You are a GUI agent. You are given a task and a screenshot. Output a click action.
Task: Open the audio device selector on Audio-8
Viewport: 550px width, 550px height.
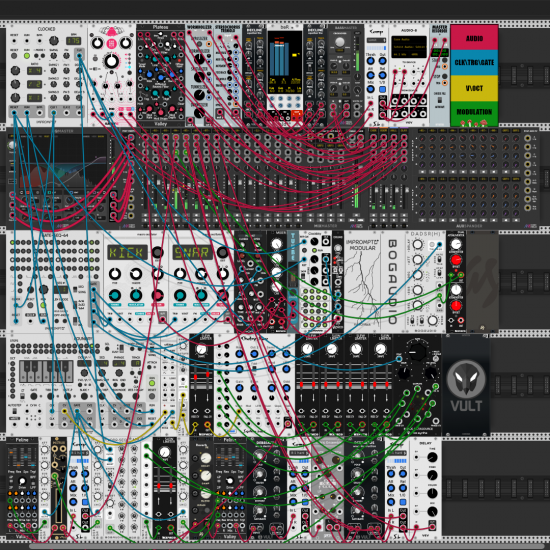(x=409, y=47)
